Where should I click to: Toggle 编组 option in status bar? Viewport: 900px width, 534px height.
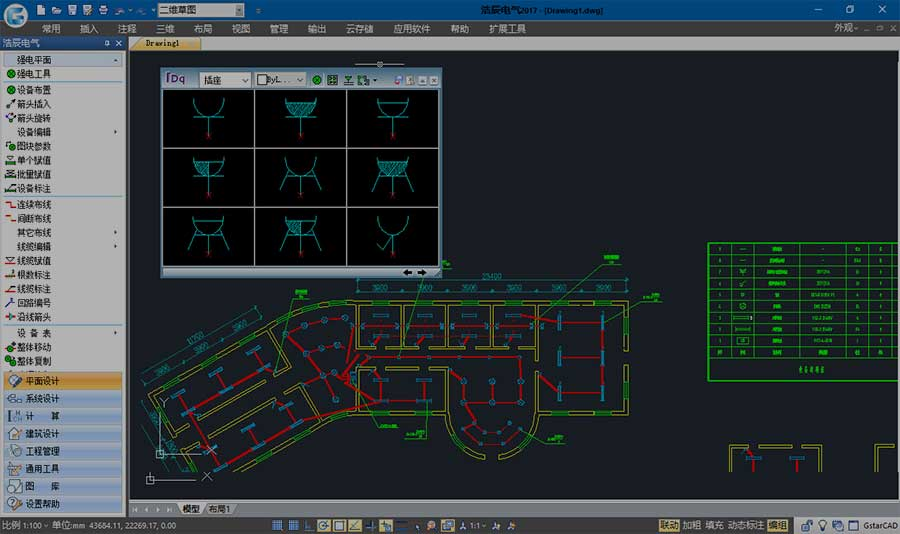click(777, 525)
